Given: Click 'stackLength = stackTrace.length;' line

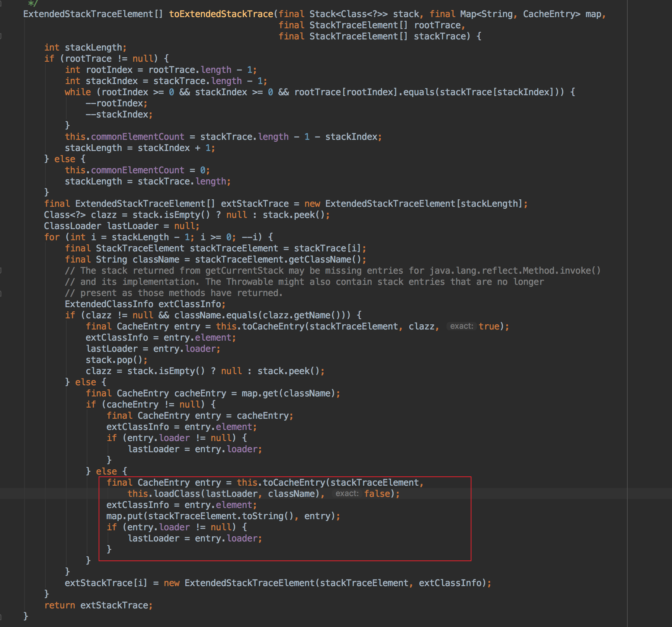Looking at the screenshot, I should coord(148,181).
